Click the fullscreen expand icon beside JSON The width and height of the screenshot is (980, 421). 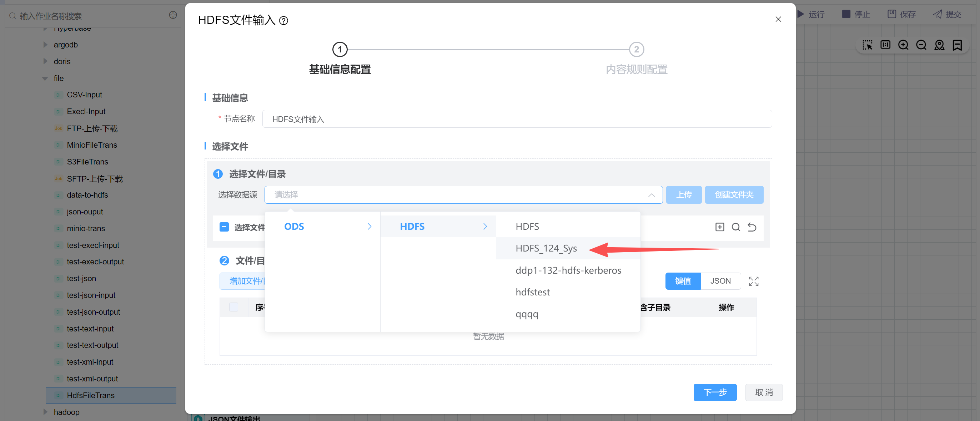[753, 281]
